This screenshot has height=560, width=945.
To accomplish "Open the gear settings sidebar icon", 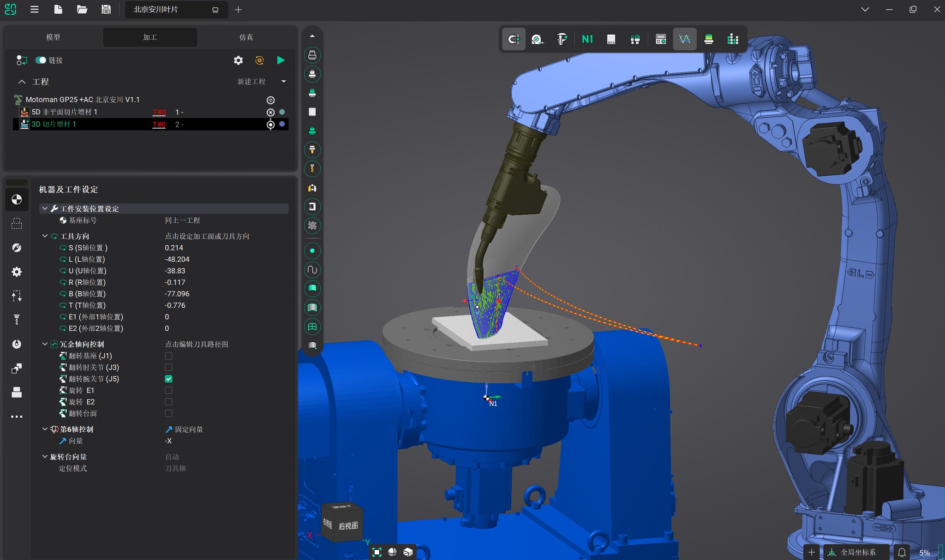I will point(17,272).
